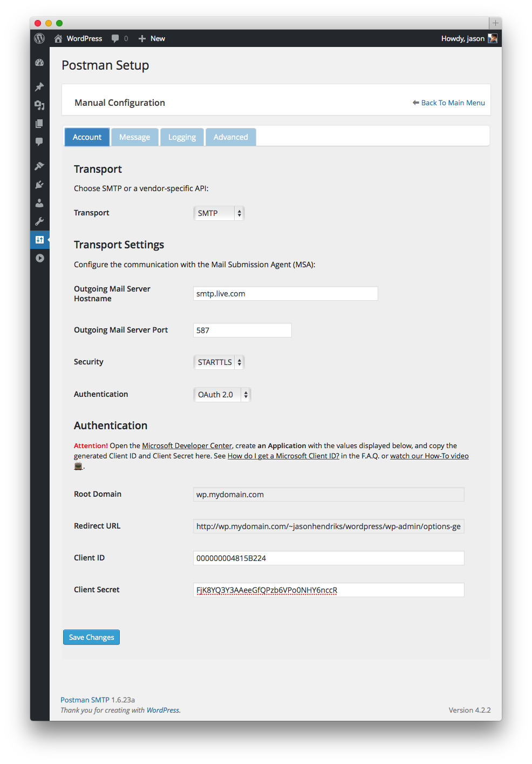The width and height of the screenshot is (532, 764).
Task: Open the Comments sidebar icon
Action: [39, 142]
